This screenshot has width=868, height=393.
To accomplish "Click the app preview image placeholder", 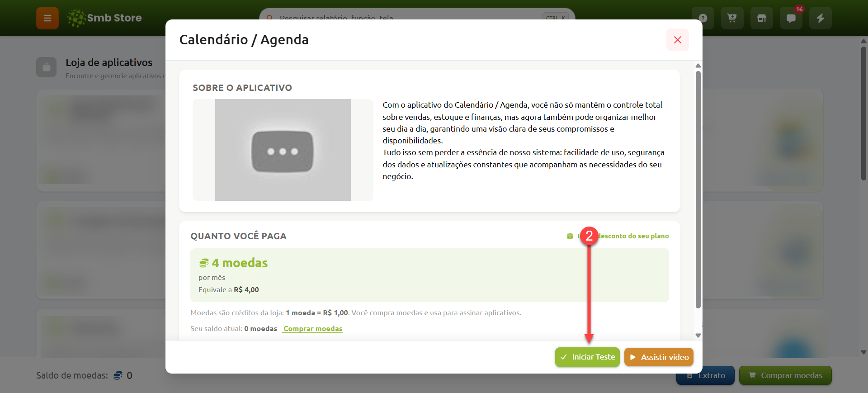I will (x=283, y=150).
